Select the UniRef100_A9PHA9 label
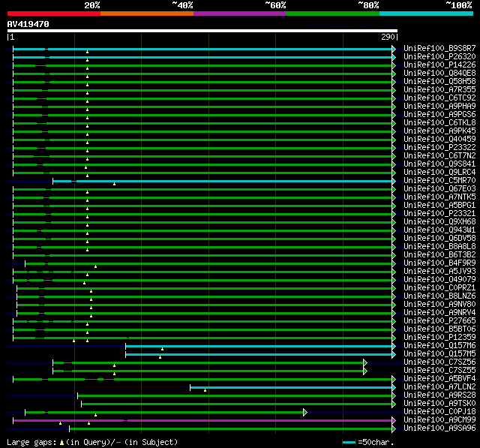Image resolution: width=480 pixels, height=448 pixels. [439, 107]
